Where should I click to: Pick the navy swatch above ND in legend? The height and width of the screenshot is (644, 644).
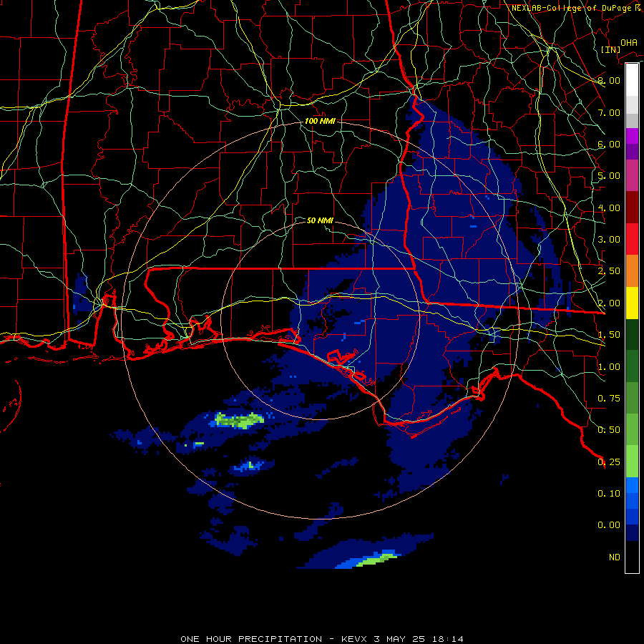tap(632, 533)
